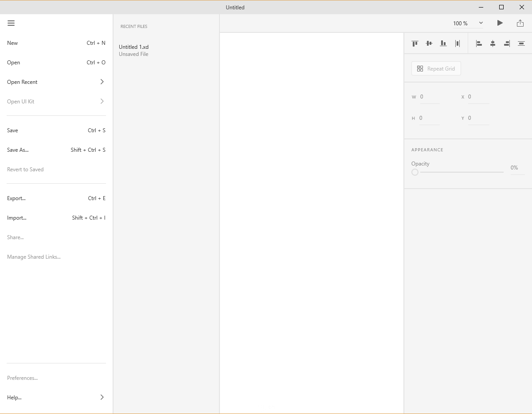Image resolution: width=532 pixels, height=414 pixels.
Task: Expand the Open Recent submenu
Action: coord(56,82)
